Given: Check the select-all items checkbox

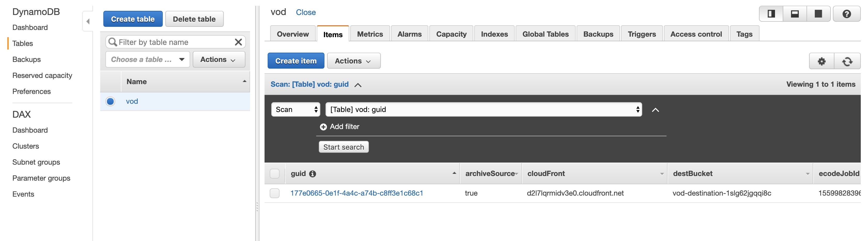Looking at the screenshot, I should point(275,174).
